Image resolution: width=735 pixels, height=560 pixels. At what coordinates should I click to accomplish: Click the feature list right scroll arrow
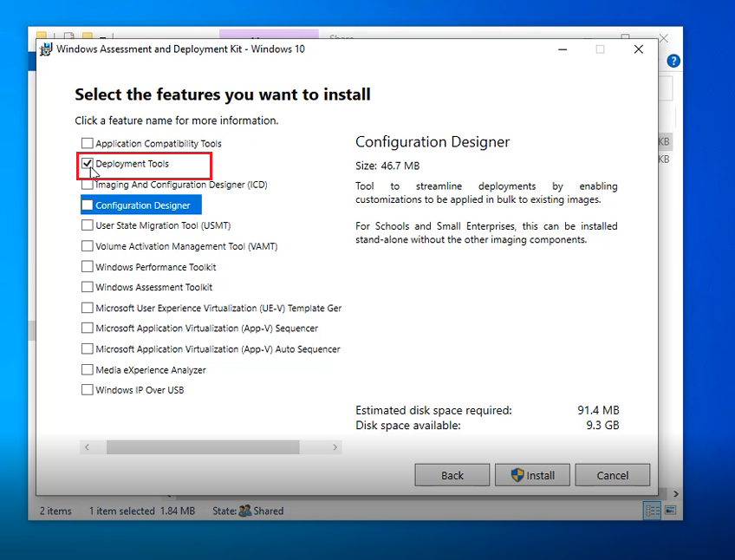point(335,447)
